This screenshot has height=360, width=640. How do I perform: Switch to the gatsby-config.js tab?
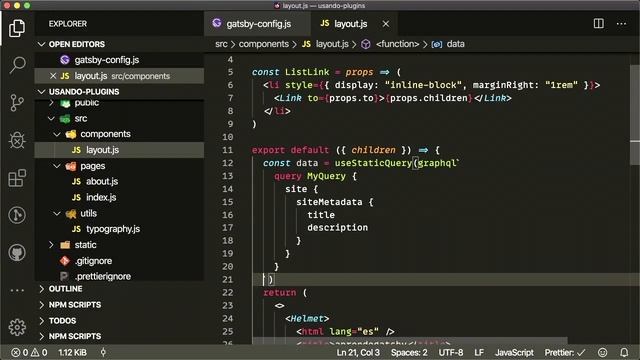pos(257,24)
